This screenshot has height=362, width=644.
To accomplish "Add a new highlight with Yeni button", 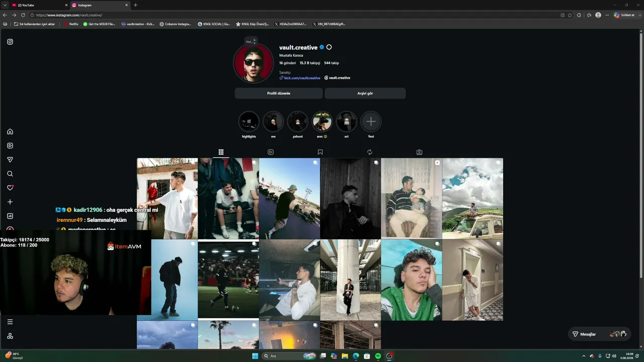I will point(371,122).
